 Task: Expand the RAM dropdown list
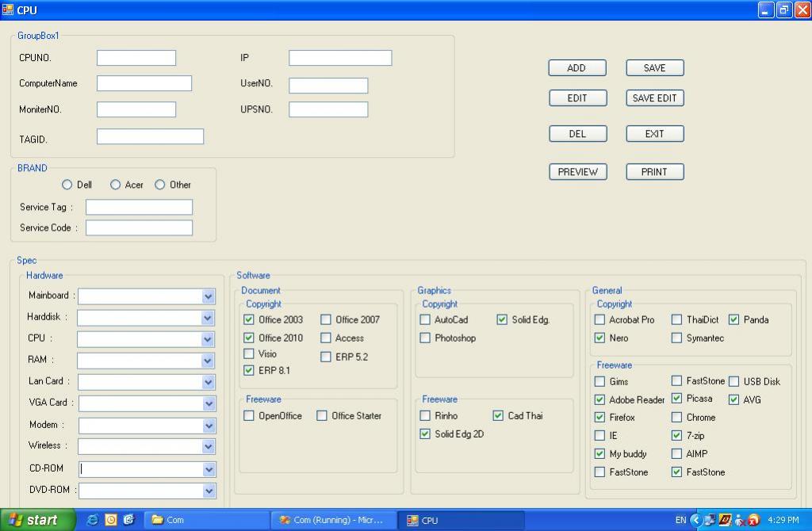pos(208,361)
